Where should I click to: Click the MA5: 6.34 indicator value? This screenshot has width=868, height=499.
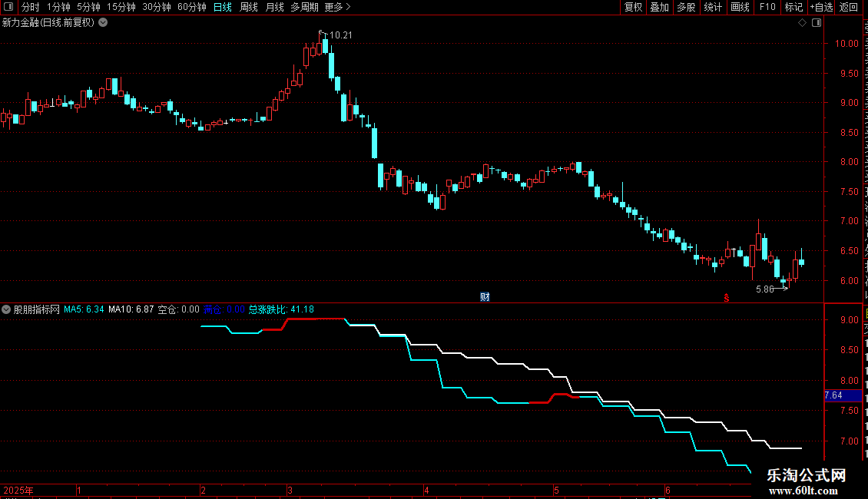84,310
